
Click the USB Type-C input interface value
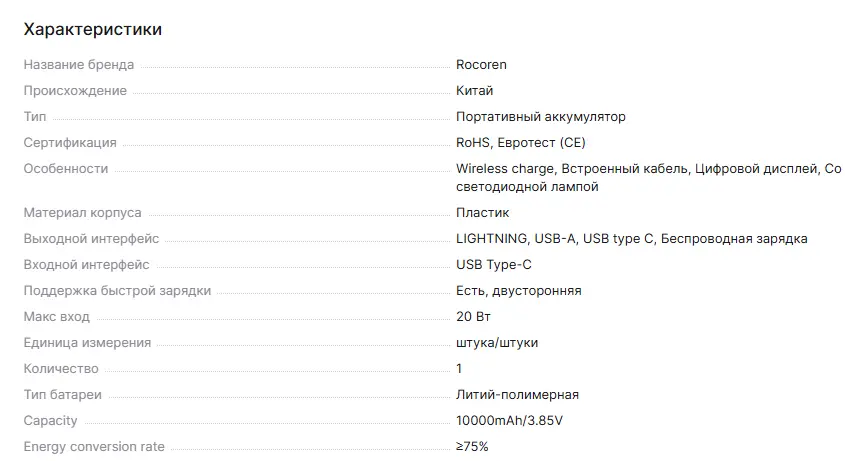(x=496, y=265)
